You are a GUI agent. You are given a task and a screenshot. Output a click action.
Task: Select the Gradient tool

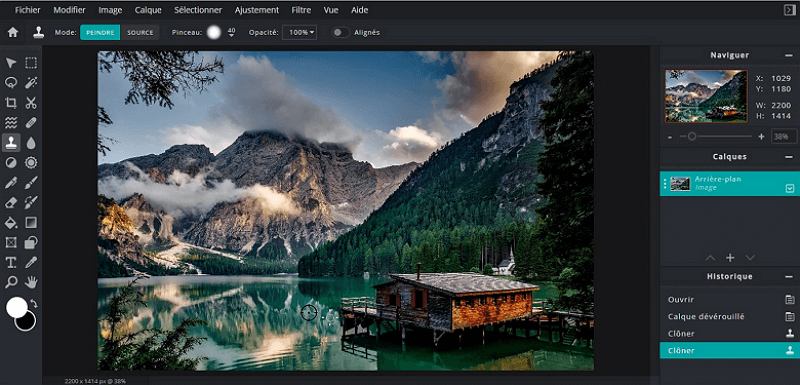[31, 222]
